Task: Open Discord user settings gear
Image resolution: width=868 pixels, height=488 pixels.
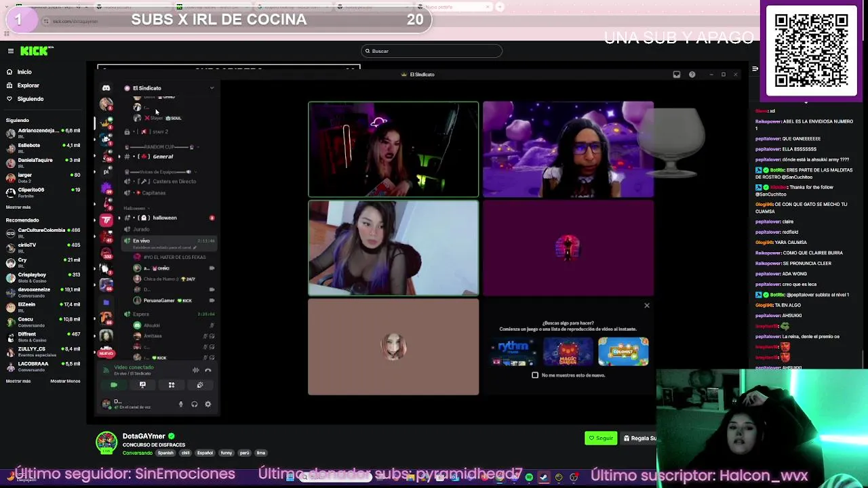Action: pyautogui.click(x=208, y=405)
